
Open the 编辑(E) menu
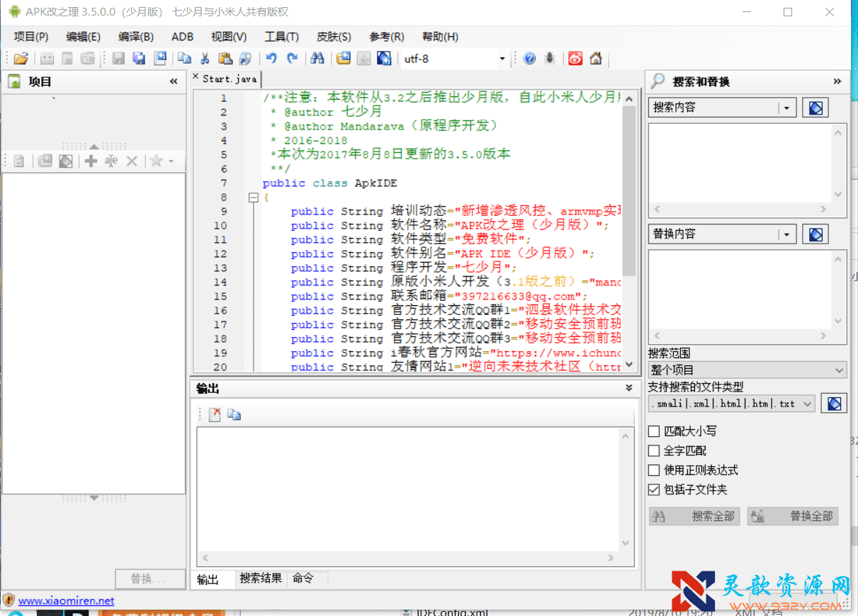[x=83, y=37]
